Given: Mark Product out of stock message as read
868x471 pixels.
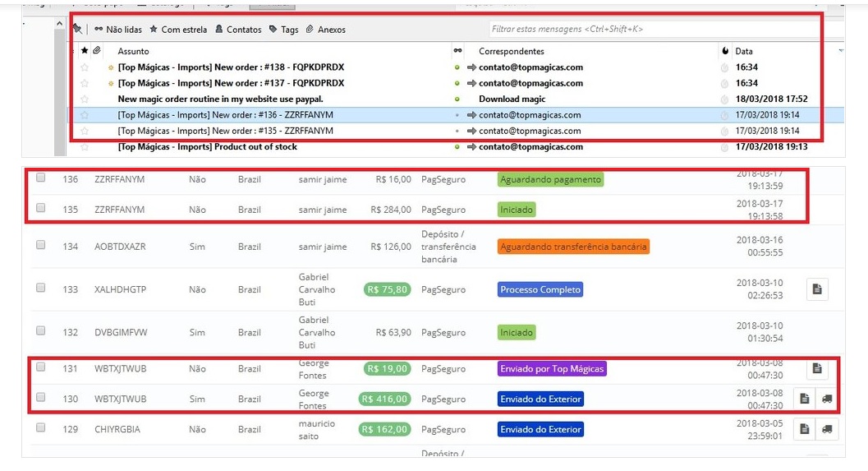Looking at the screenshot, I should tap(457, 147).
